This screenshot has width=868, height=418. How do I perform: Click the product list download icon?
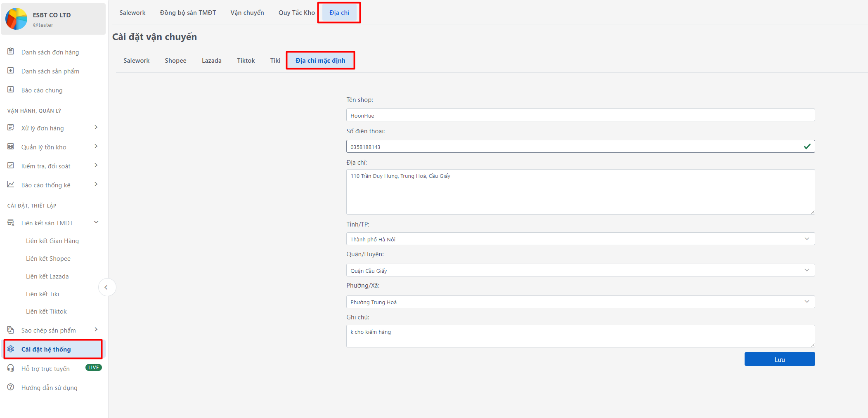11,71
